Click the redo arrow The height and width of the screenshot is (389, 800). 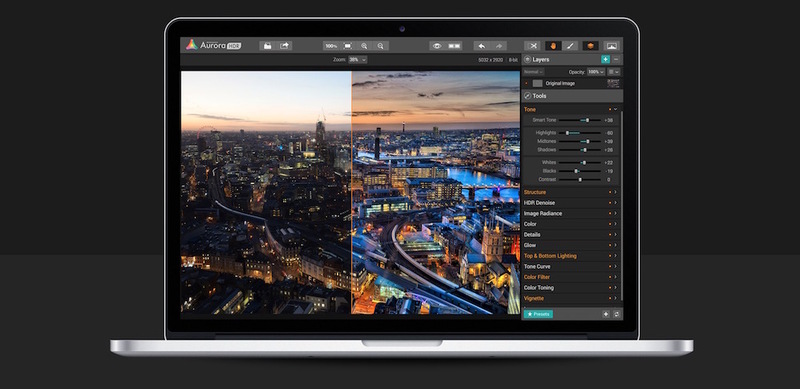click(498, 46)
